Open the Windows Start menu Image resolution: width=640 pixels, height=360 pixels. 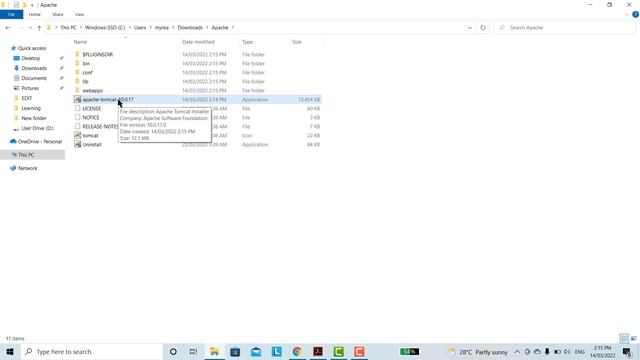click(x=10, y=351)
